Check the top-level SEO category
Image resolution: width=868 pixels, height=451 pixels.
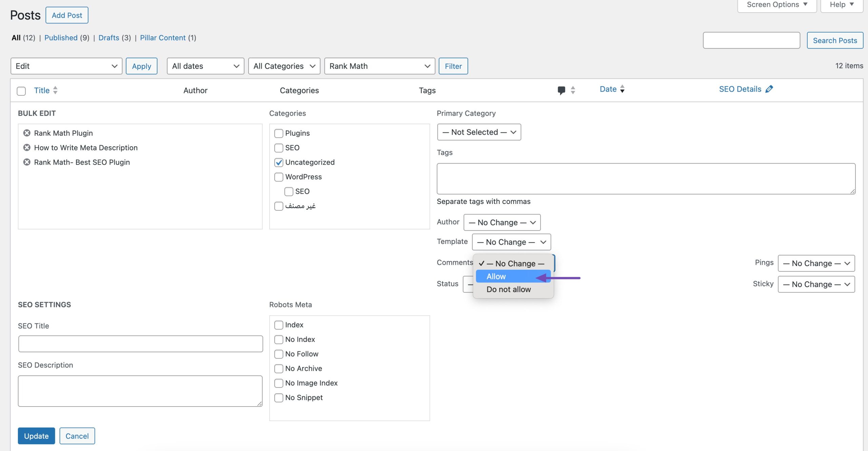pos(279,148)
